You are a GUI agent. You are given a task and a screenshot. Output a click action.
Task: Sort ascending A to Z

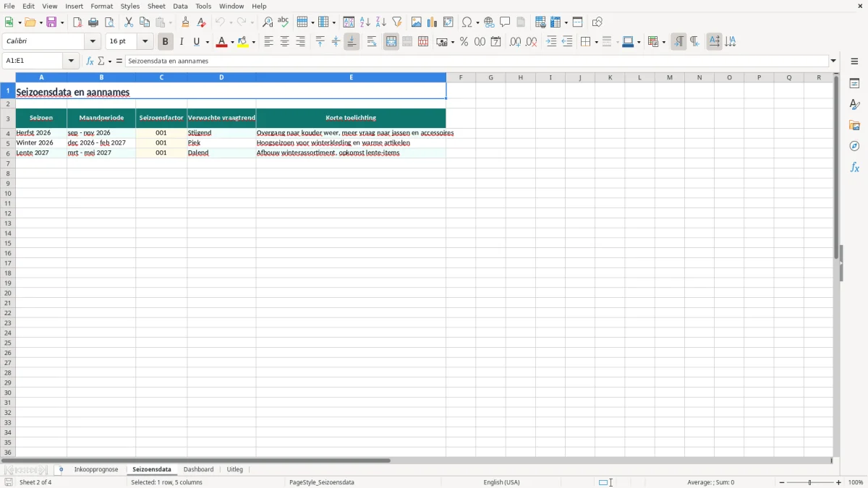(365, 22)
